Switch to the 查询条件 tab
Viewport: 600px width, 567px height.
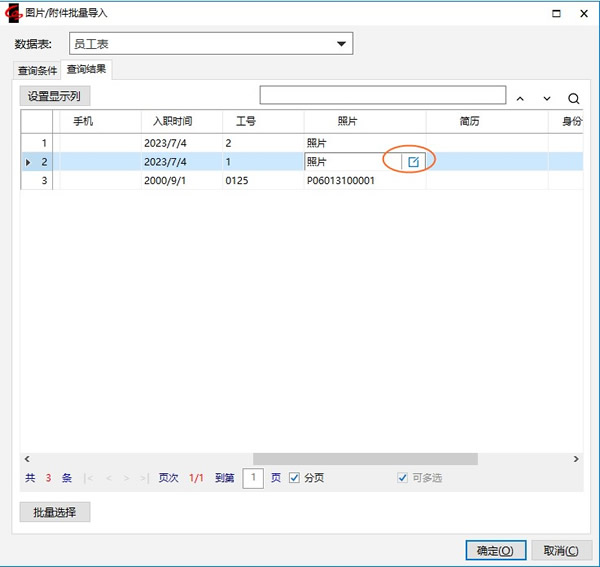[x=38, y=71]
